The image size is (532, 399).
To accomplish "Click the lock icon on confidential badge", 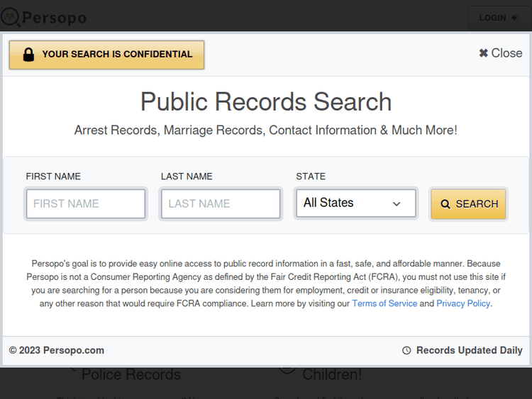I will tap(28, 55).
